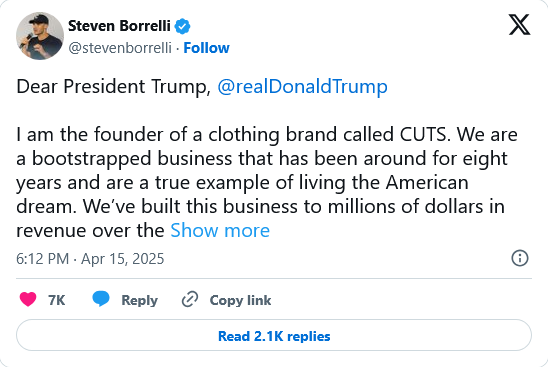Click the X logo icon

tap(519, 24)
